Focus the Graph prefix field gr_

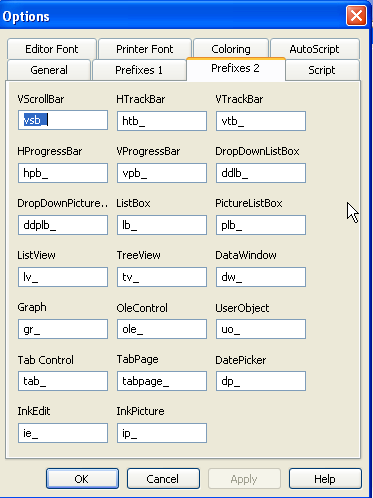coord(63,329)
